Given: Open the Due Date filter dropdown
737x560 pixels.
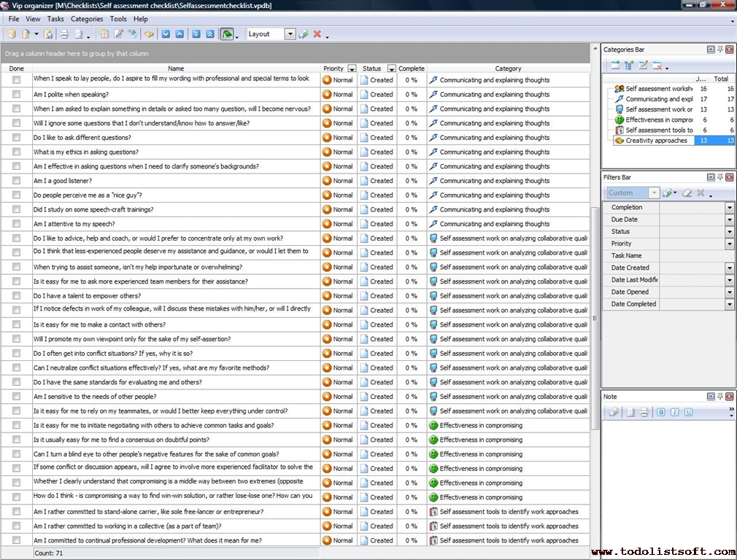Looking at the screenshot, I should (x=729, y=219).
